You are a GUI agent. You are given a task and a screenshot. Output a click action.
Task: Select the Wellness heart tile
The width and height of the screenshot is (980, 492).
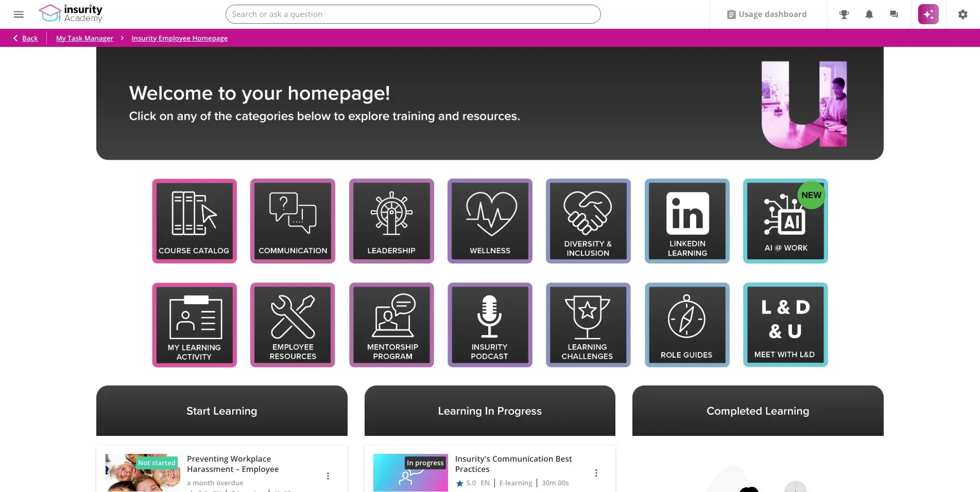coord(490,221)
